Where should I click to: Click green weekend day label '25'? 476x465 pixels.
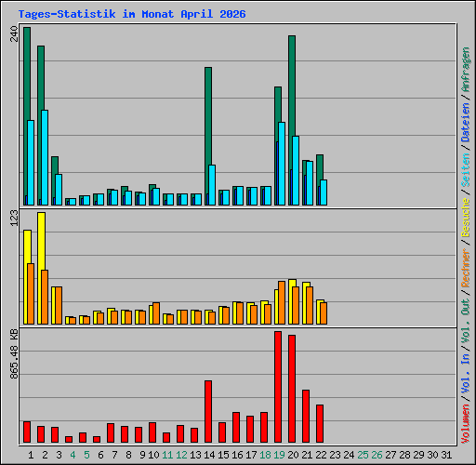click(363, 455)
